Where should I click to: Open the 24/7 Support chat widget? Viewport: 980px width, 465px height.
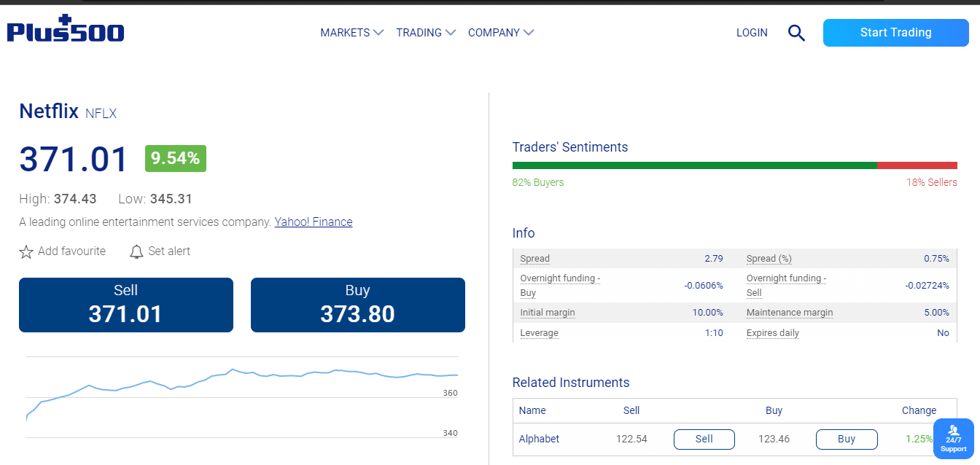click(x=953, y=439)
